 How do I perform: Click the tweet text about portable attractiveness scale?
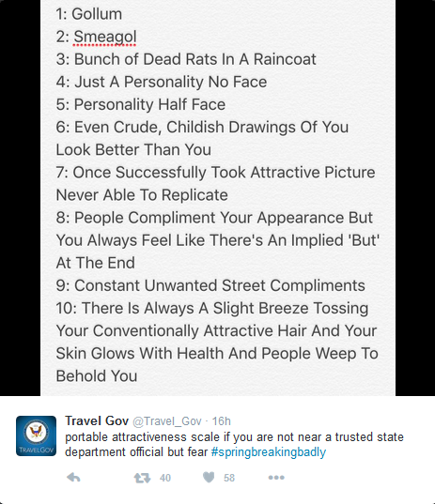coord(234,445)
